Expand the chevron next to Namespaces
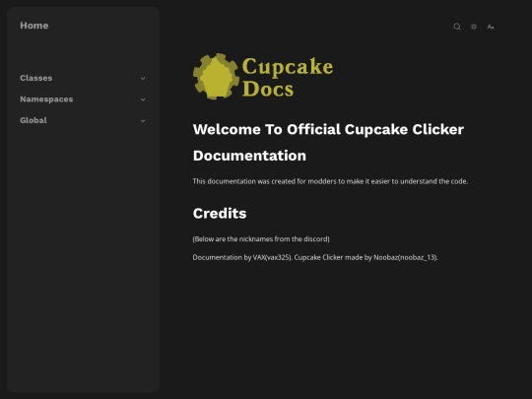Image resolution: width=532 pixels, height=399 pixels. 143,100
